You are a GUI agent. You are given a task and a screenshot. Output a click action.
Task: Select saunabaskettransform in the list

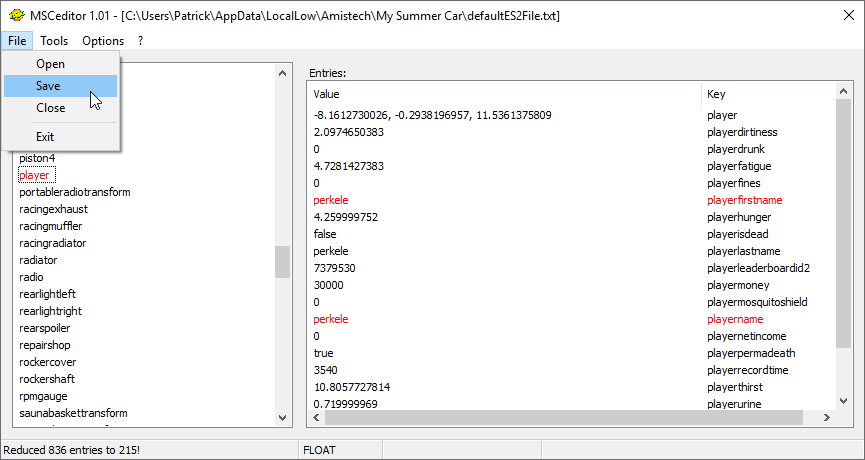pos(73,414)
